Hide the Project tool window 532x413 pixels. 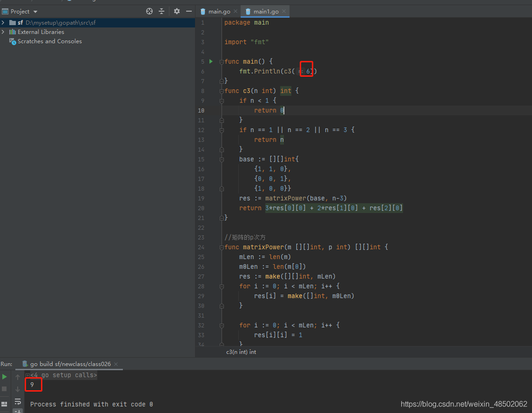coord(189,11)
